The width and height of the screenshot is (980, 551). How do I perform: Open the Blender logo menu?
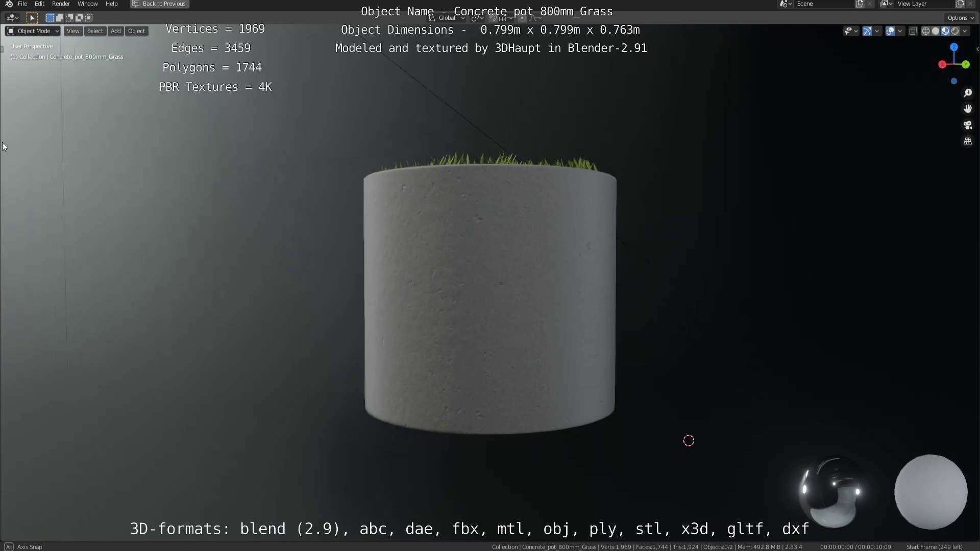[x=9, y=4]
